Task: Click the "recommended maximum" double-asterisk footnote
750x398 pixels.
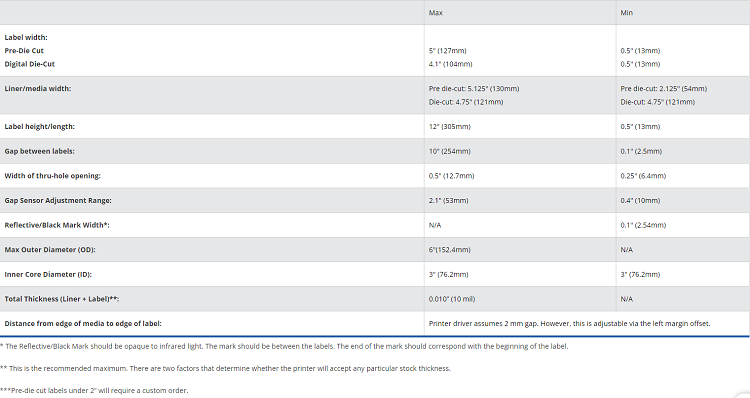Action: 225,369
